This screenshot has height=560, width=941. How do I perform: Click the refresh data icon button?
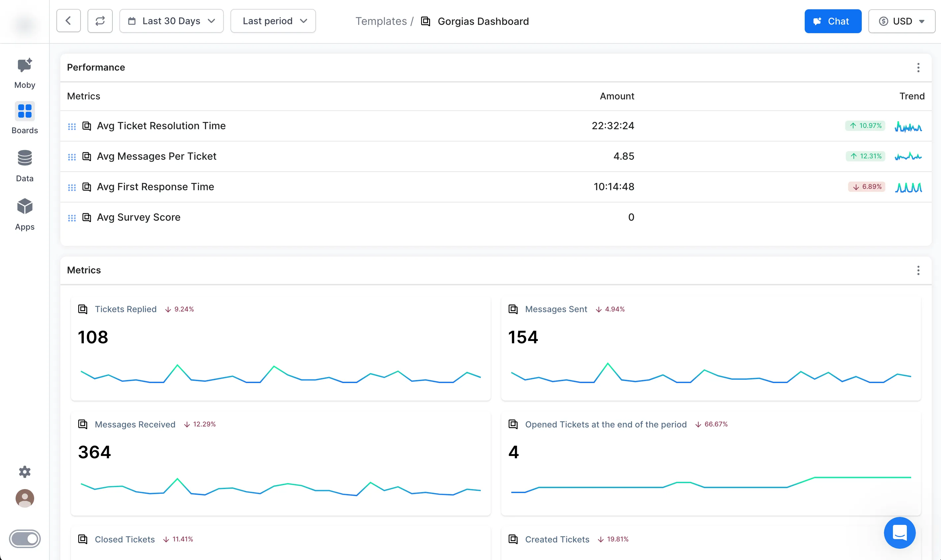pos(100,21)
